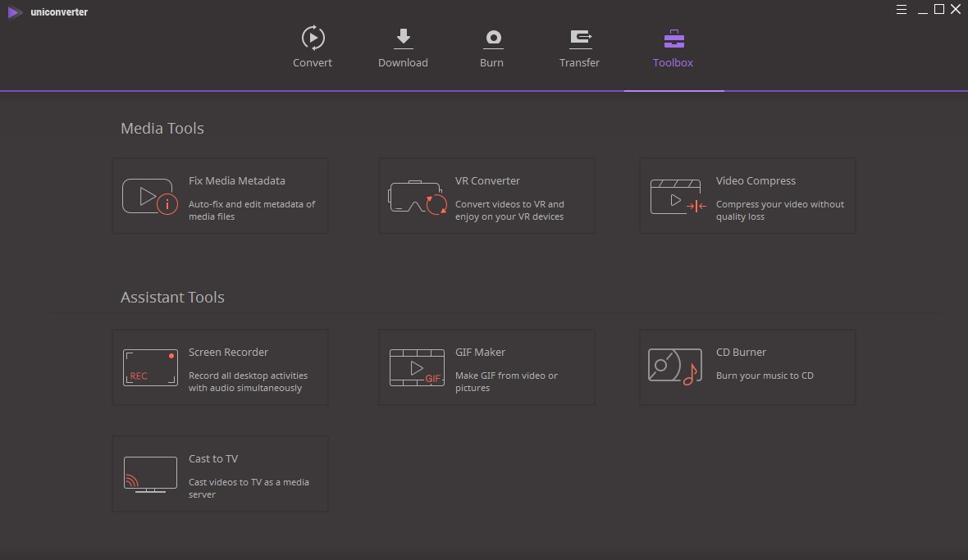The height and width of the screenshot is (560, 968).
Task: Open the Transfer section icon
Action: point(580,39)
